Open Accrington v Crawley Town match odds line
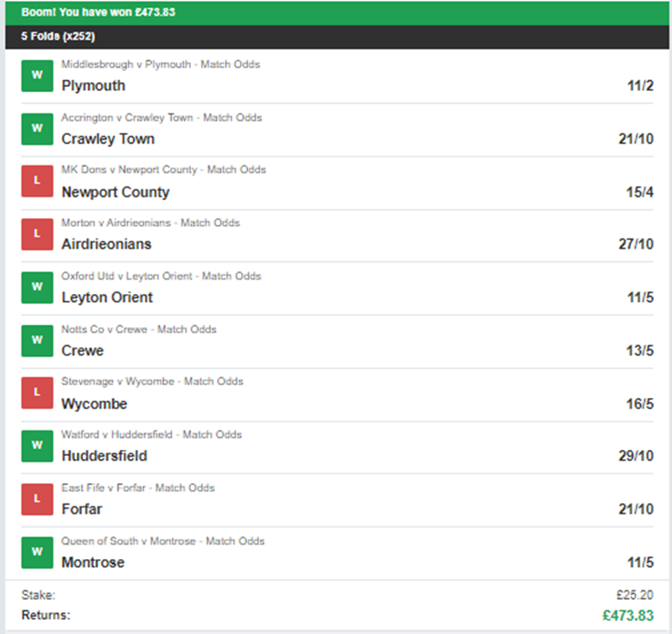The image size is (672, 634). coord(161,118)
